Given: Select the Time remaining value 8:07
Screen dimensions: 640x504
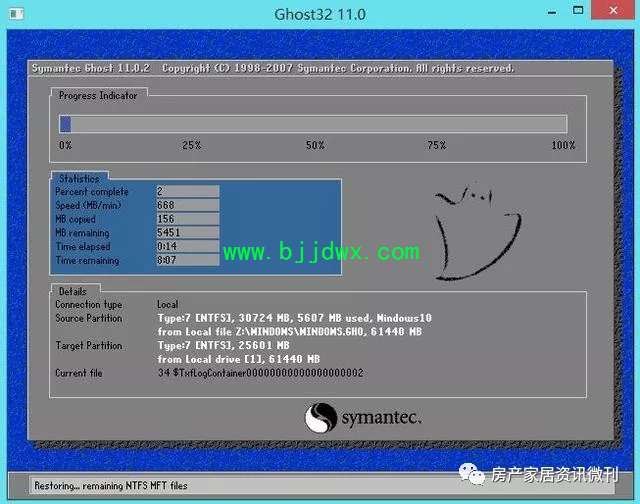Looking at the screenshot, I should (188, 260).
